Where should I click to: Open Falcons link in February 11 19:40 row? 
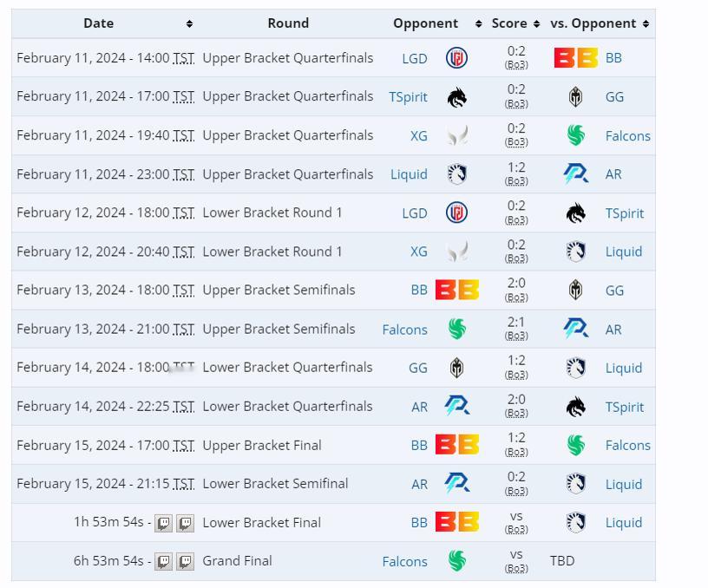point(627,136)
